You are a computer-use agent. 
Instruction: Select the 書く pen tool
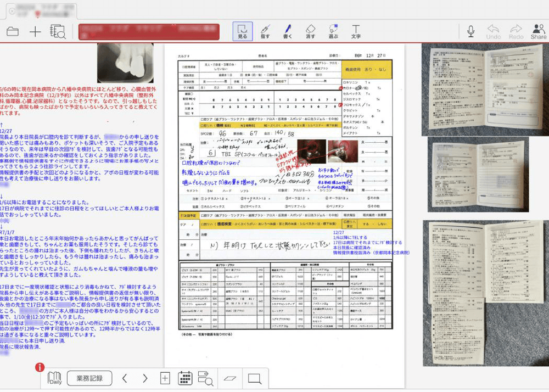point(288,32)
